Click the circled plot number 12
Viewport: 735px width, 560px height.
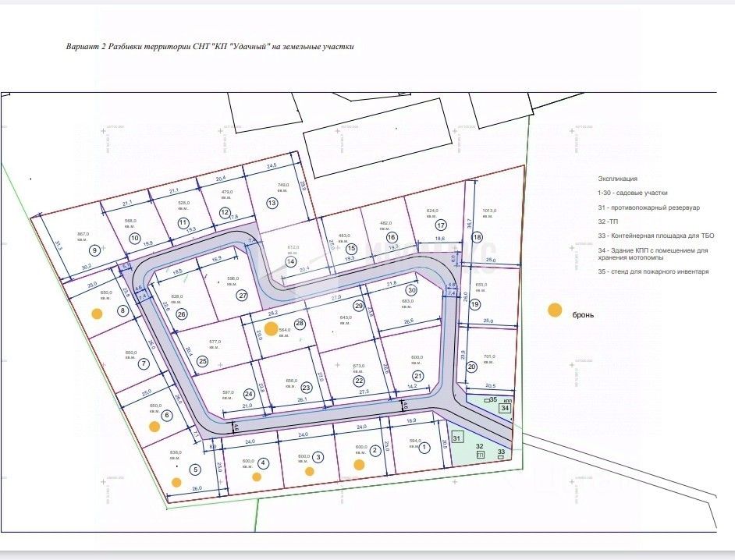pyautogui.click(x=225, y=212)
